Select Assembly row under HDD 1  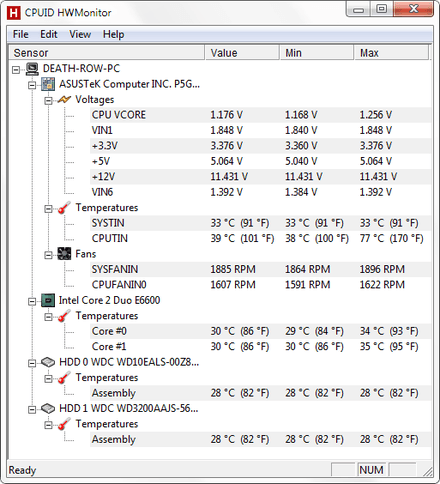(260, 439)
